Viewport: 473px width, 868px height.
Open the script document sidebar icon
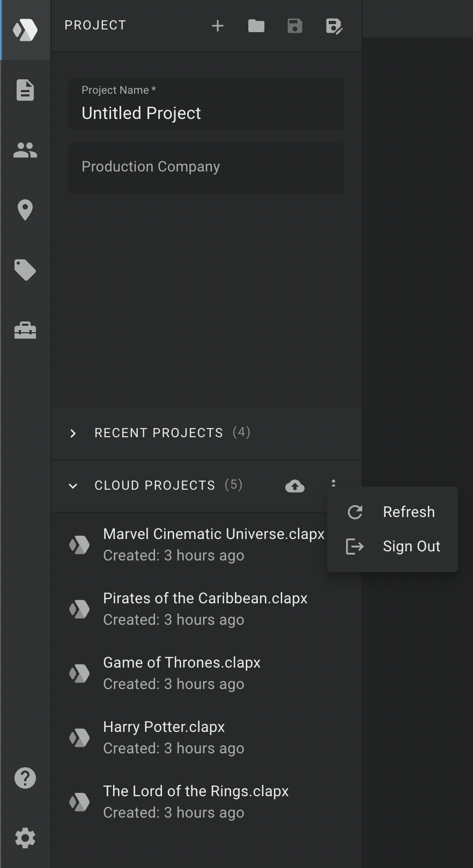coord(25,90)
